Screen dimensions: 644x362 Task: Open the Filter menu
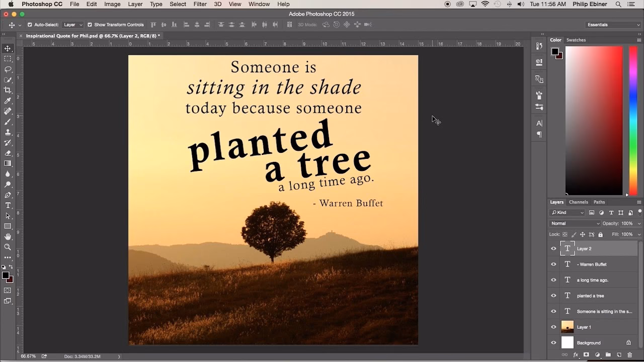(x=200, y=4)
